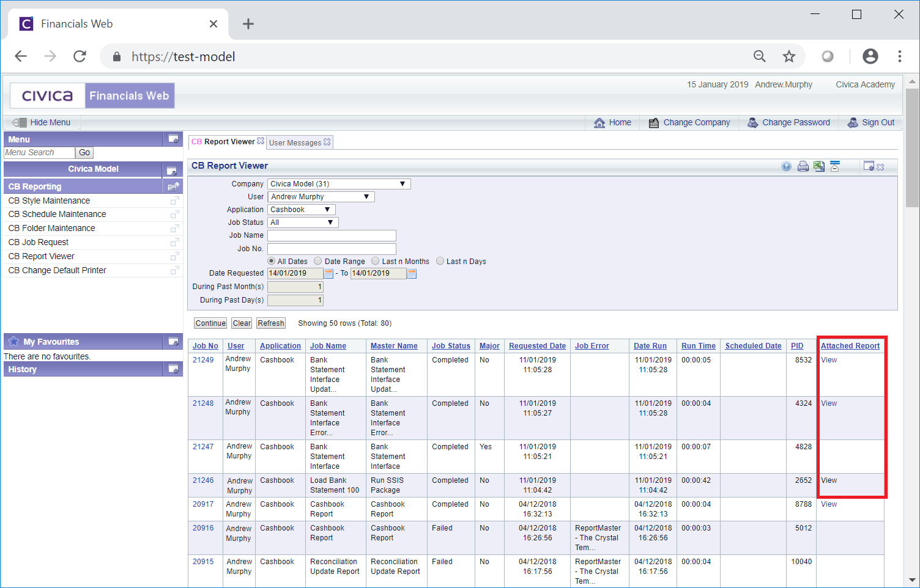This screenshot has height=588, width=920.
Task: Collapse the filter panel icon
Action: (835, 166)
